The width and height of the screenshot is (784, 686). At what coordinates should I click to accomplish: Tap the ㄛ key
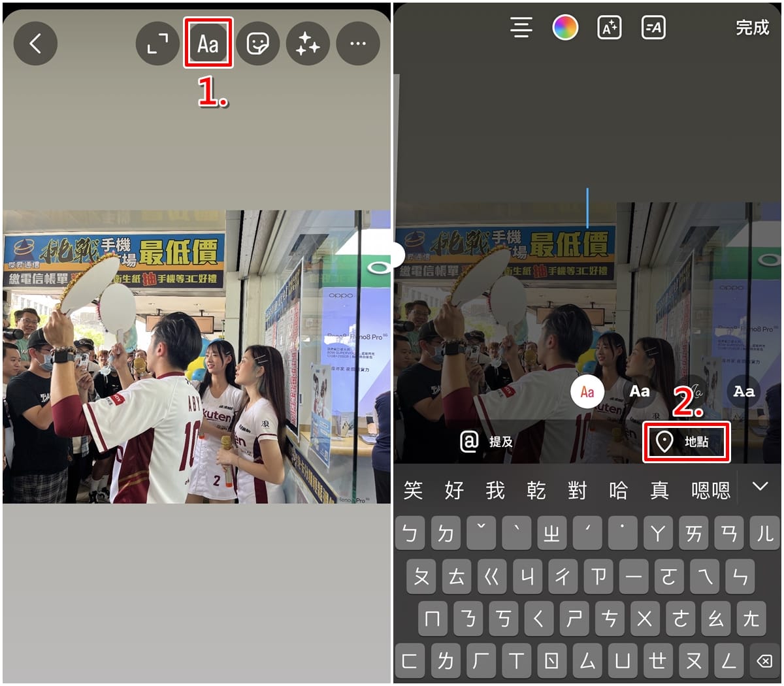point(669,577)
